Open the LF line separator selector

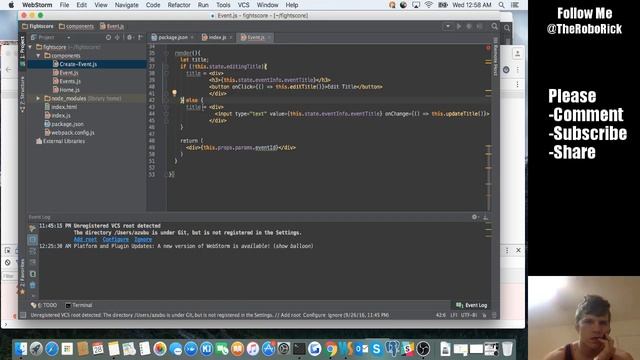coord(453,315)
